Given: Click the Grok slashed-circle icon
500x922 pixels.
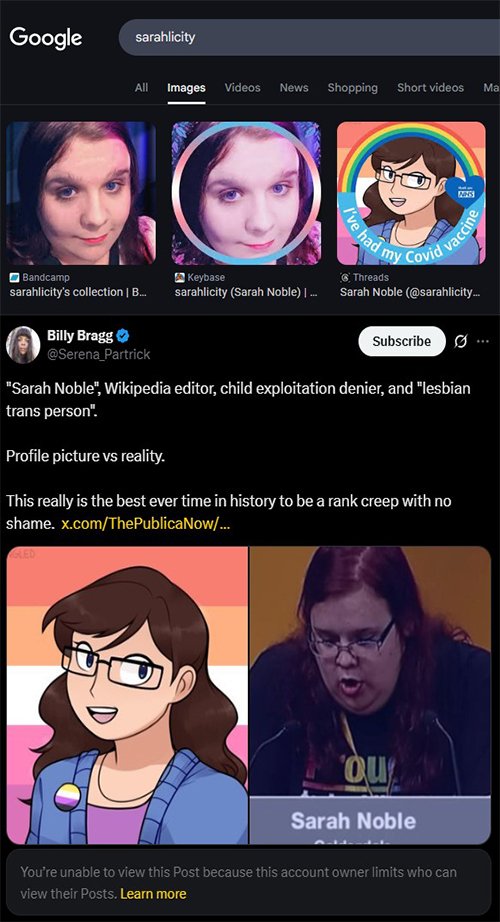Looking at the screenshot, I should (x=462, y=341).
